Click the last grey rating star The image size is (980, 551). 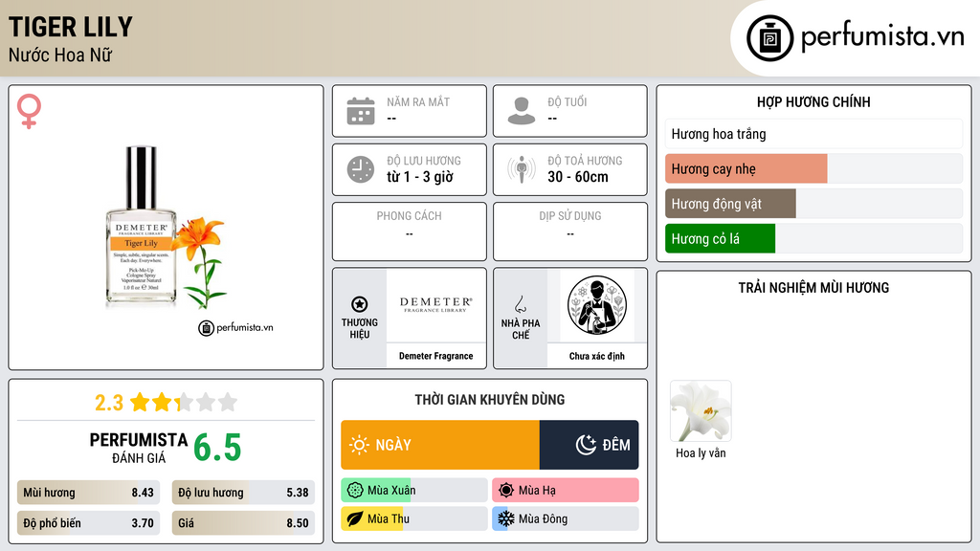tap(228, 402)
